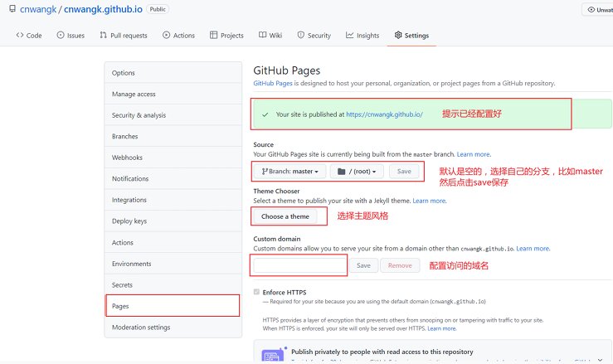Open the Issues tab
This screenshot has height=364, width=613.
[71, 35]
